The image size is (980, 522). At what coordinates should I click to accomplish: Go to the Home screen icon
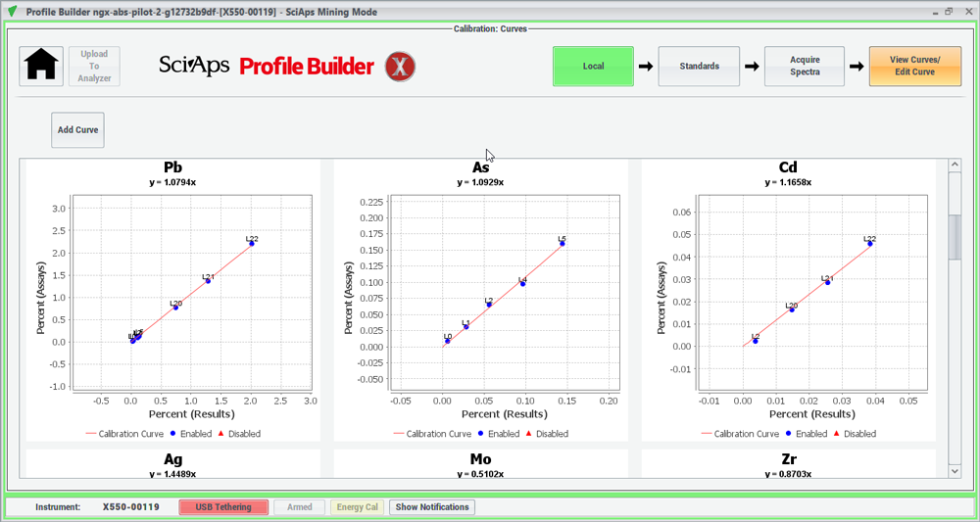(41, 67)
